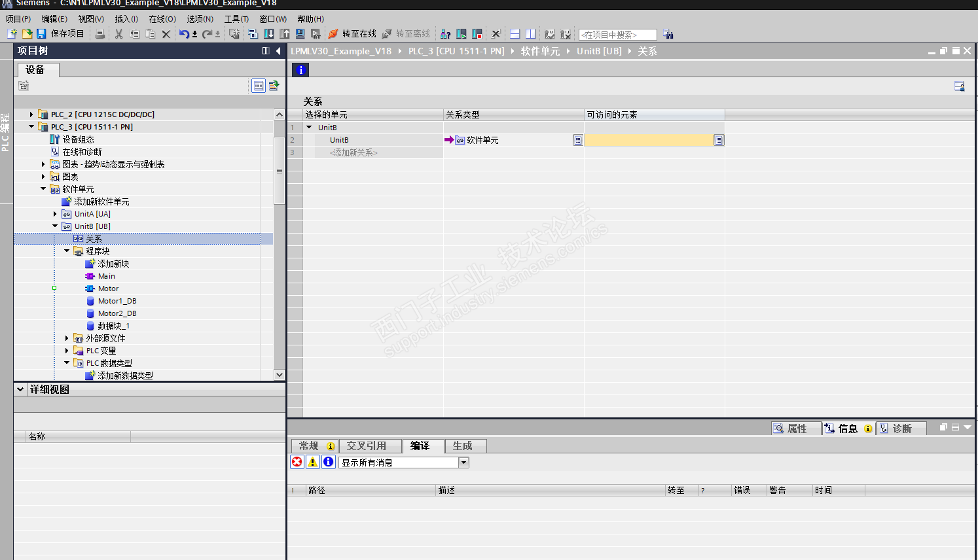
Task: Open 设备组态 device configuration
Action: pos(78,139)
